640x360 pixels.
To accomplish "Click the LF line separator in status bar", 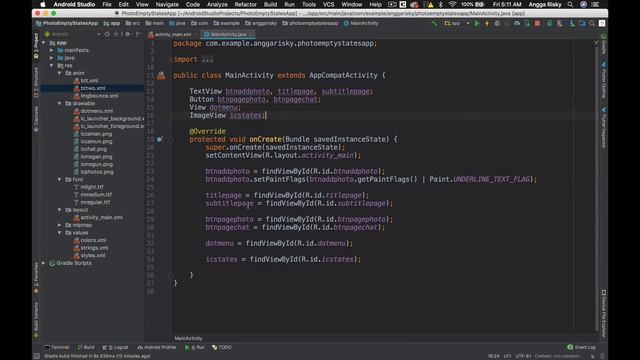I will tap(507, 356).
